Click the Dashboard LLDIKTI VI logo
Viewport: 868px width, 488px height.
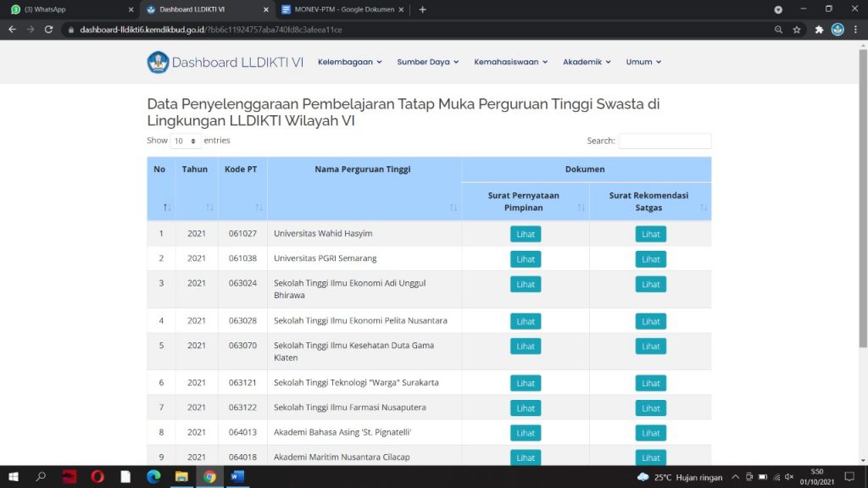click(x=225, y=62)
